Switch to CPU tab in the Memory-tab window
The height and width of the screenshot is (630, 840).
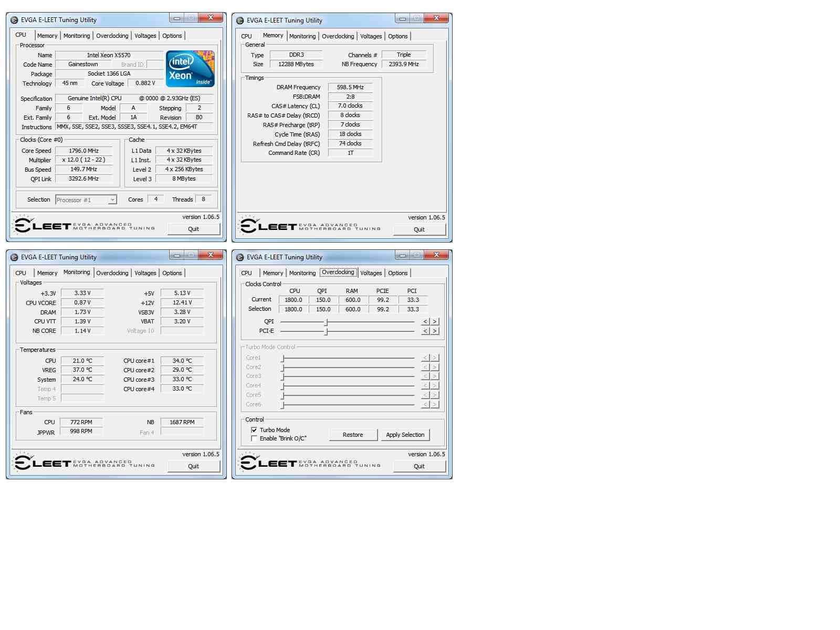[x=247, y=37]
